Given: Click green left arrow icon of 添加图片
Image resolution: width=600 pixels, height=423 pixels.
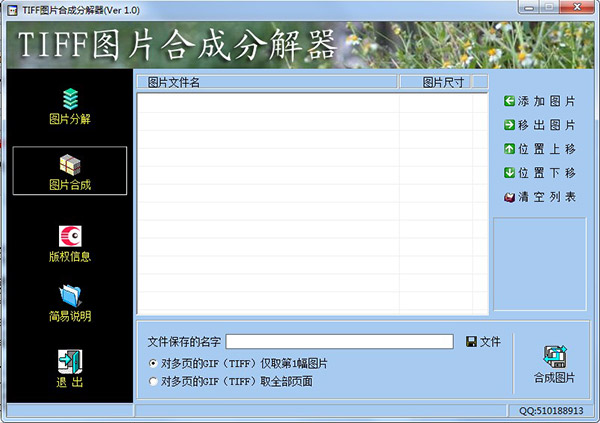Looking at the screenshot, I should [509, 101].
